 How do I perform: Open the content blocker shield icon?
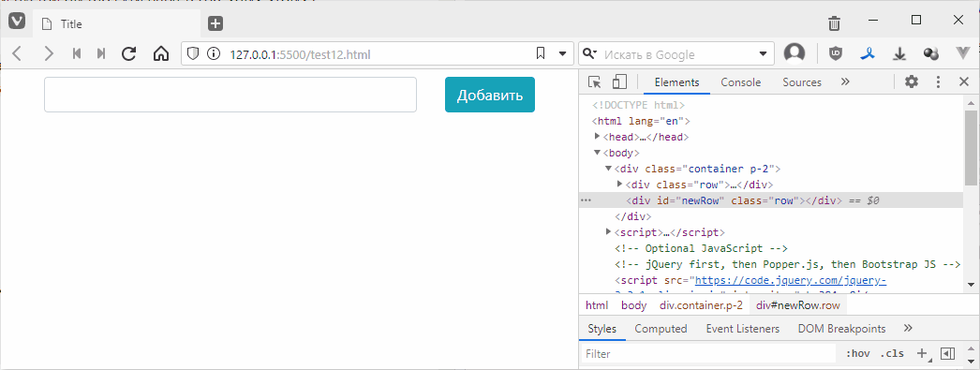point(193,54)
